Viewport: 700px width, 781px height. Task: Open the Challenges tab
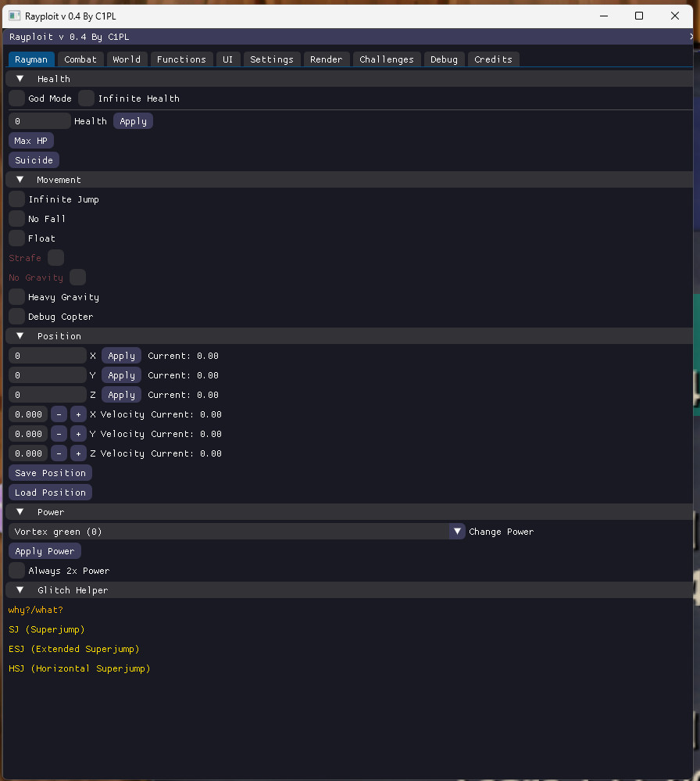[387, 59]
